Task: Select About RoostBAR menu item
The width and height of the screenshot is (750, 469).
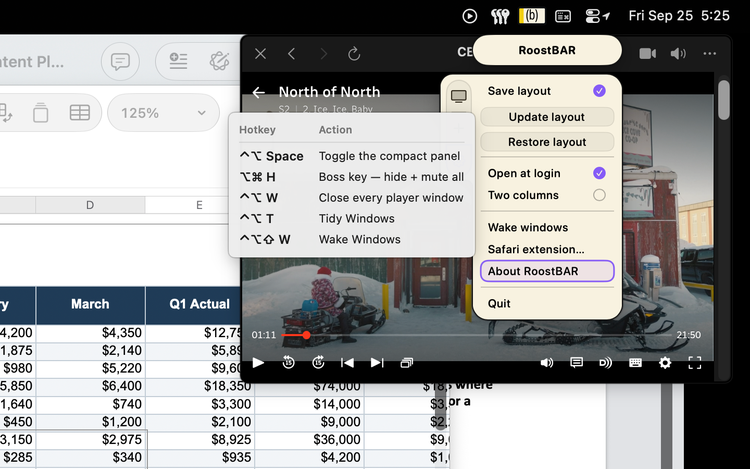Action: point(547,271)
